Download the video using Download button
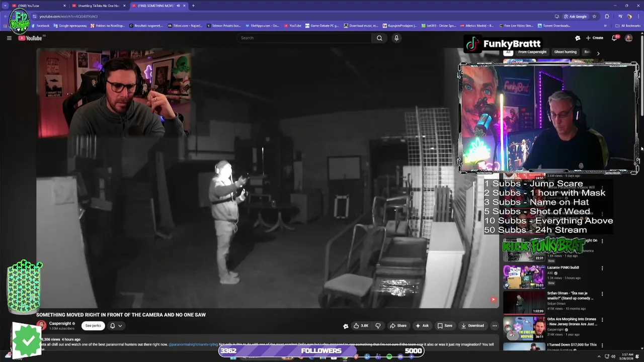 point(472,326)
